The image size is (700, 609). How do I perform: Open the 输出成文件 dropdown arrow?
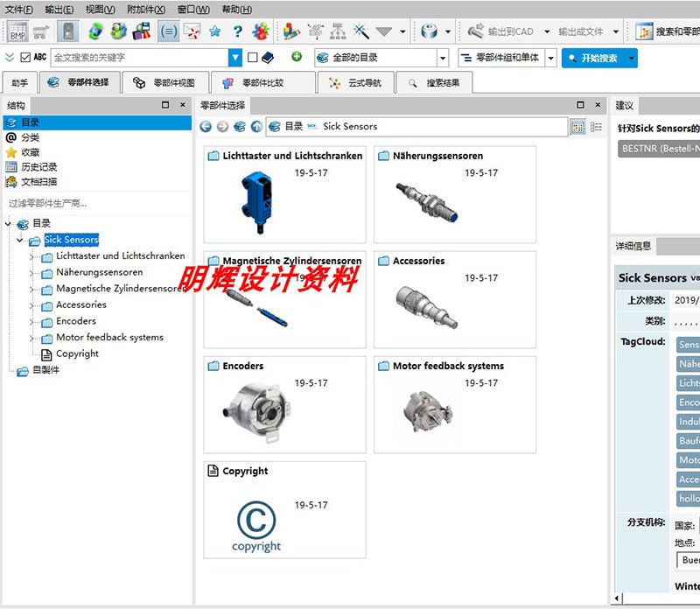[x=616, y=31]
